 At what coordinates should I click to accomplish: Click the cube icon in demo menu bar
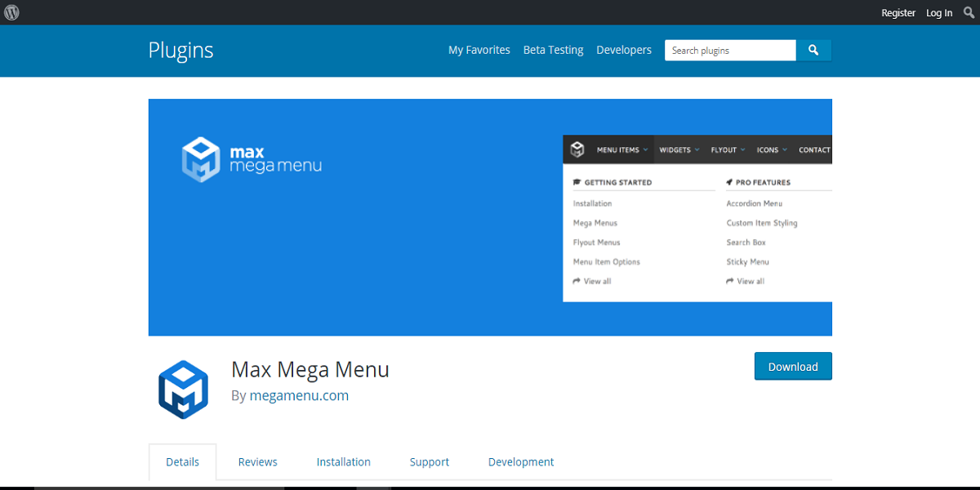(x=577, y=149)
